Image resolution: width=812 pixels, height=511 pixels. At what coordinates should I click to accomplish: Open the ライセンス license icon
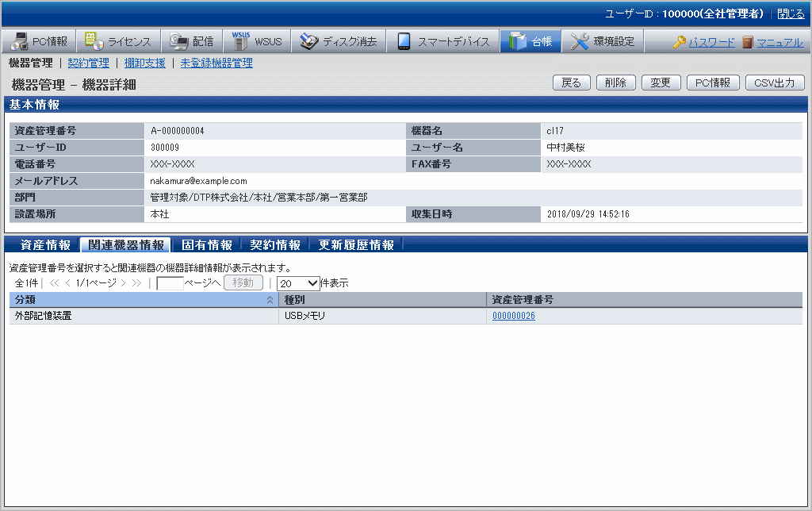[94, 41]
